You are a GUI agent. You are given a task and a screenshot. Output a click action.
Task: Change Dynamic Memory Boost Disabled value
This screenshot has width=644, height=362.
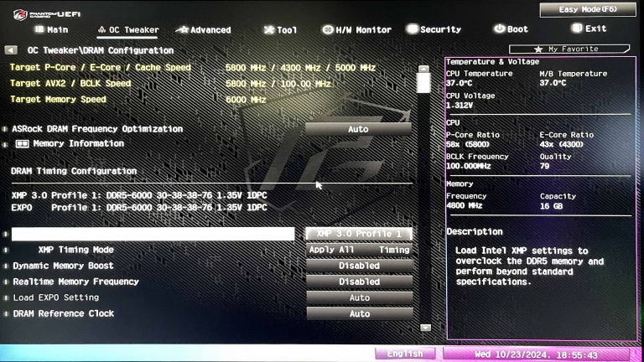(x=360, y=266)
